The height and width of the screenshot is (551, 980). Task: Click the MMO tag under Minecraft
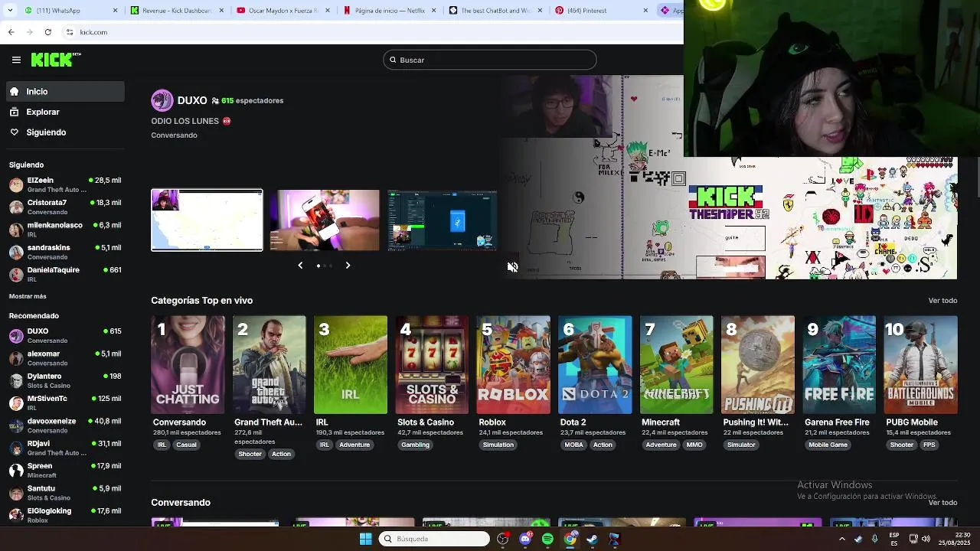pyautogui.click(x=694, y=445)
